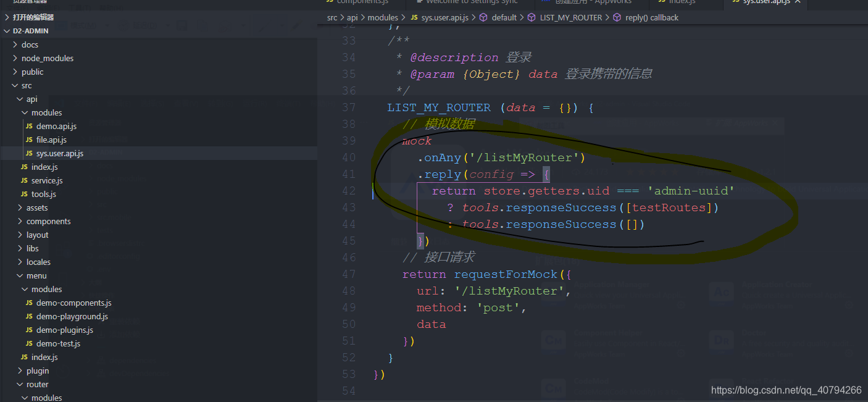Expand the node_modules folder chevron
The height and width of the screenshot is (402, 868).
[x=15, y=58]
